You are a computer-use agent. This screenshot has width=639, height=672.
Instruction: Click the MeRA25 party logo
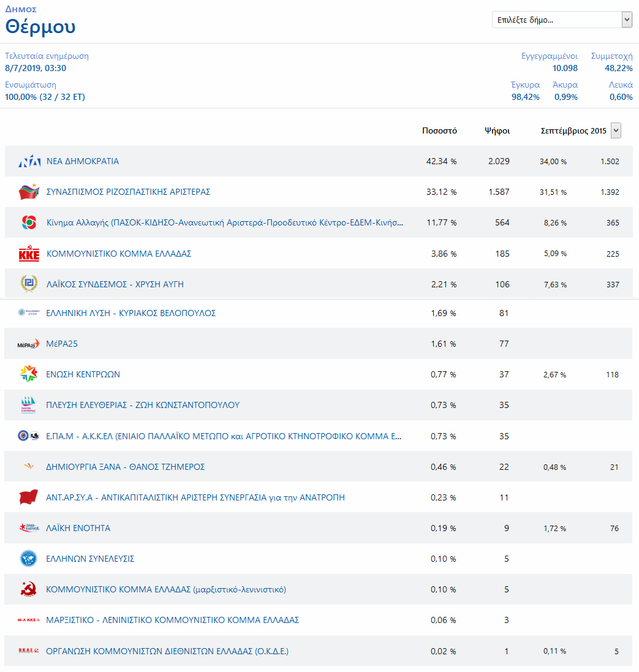click(x=28, y=344)
